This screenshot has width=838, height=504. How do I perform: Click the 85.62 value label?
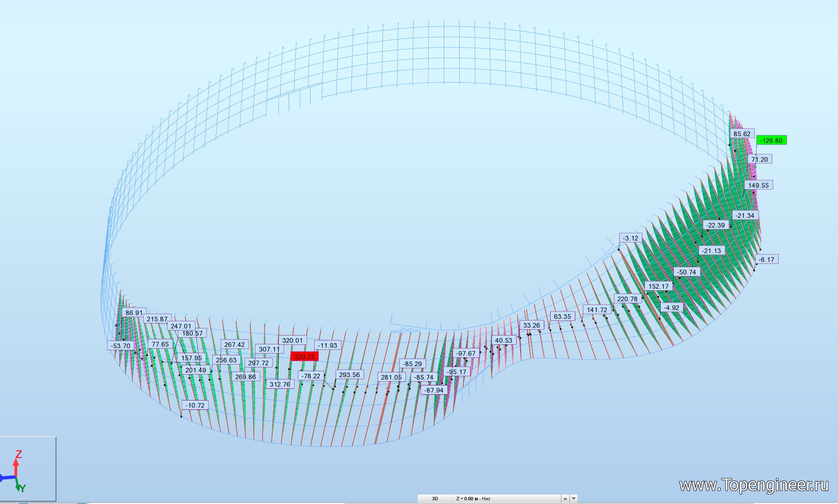742,134
